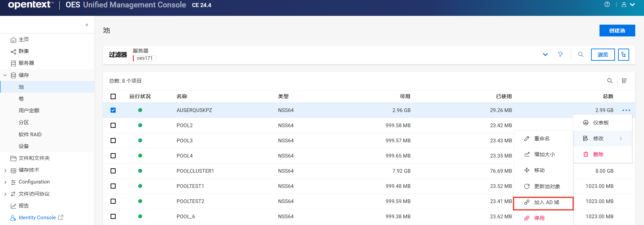Click the filter funnel icon
The height and width of the screenshot is (225, 644).
point(560,54)
